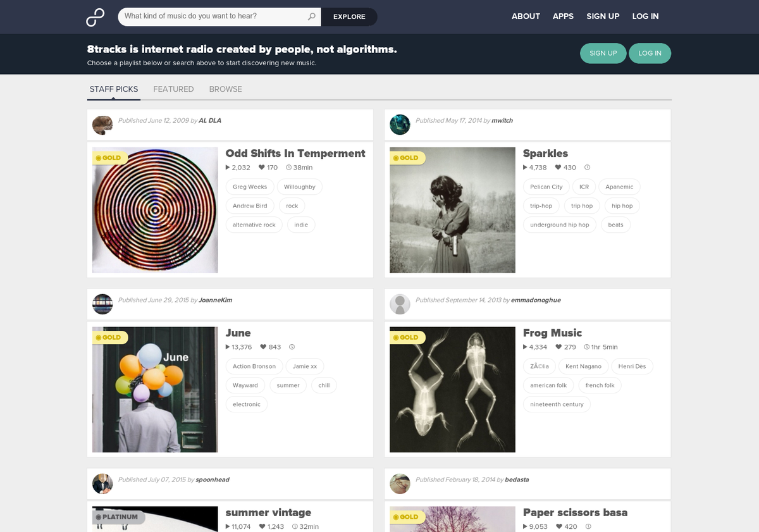The height and width of the screenshot is (532, 759).
Task: Select the Willoughby tag
Action: (300, 187)
